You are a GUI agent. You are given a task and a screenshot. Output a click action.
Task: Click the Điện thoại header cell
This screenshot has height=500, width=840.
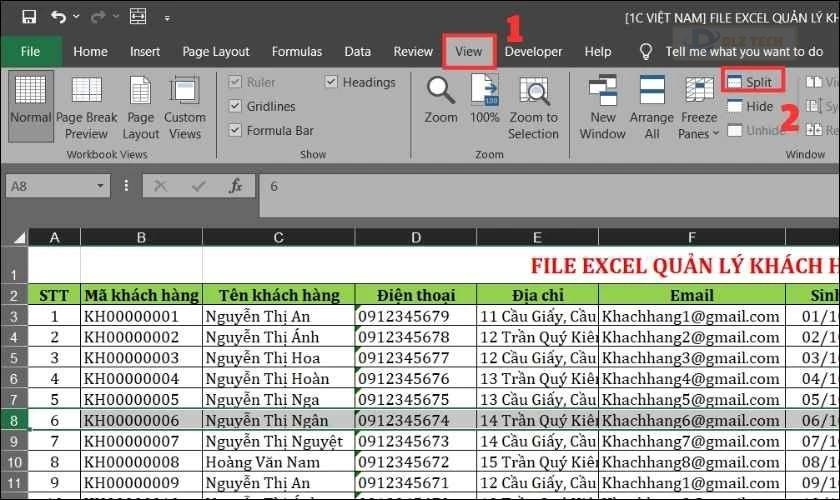[x=416, y=295]
